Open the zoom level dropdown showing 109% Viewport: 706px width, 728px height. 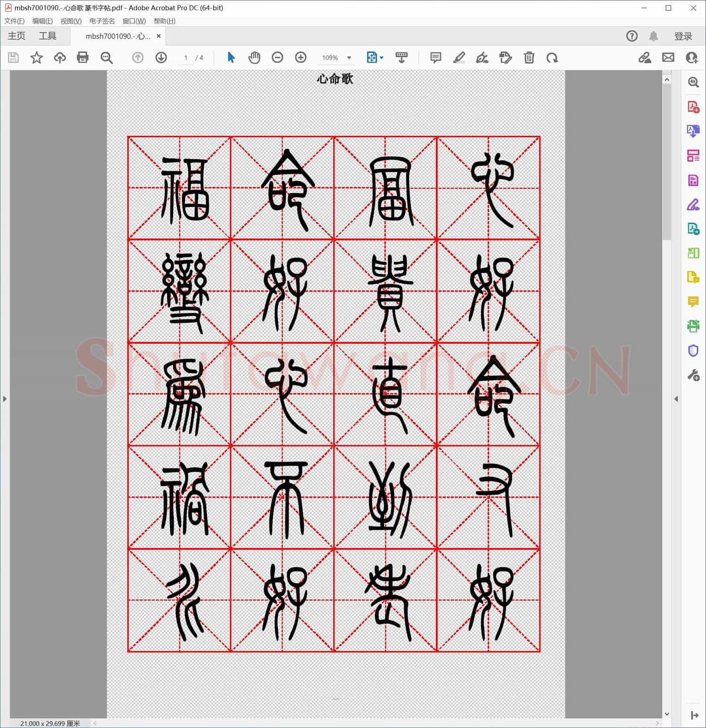349,57
